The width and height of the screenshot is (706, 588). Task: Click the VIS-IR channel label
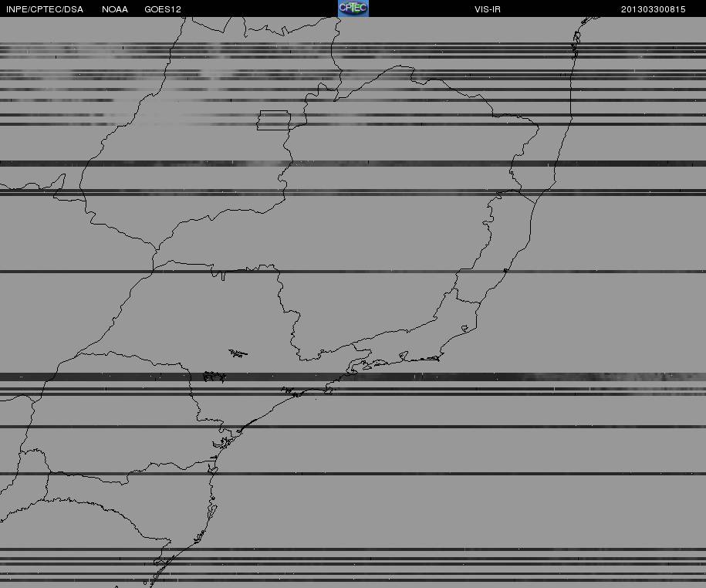[x=488, y=9]
